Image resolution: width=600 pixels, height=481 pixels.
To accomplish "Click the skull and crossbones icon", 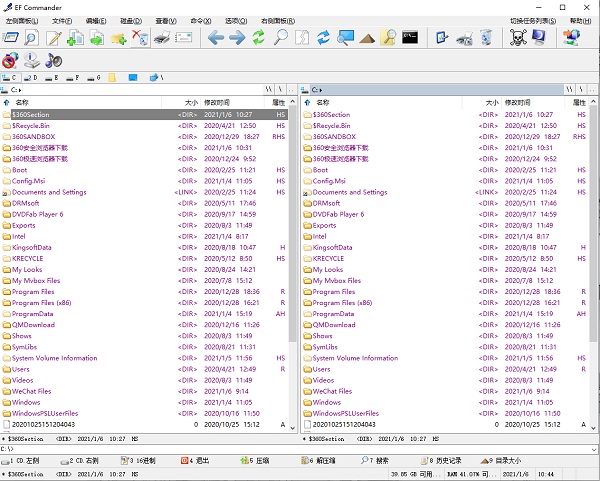I will pyautogui.click(x=518, y=38).
